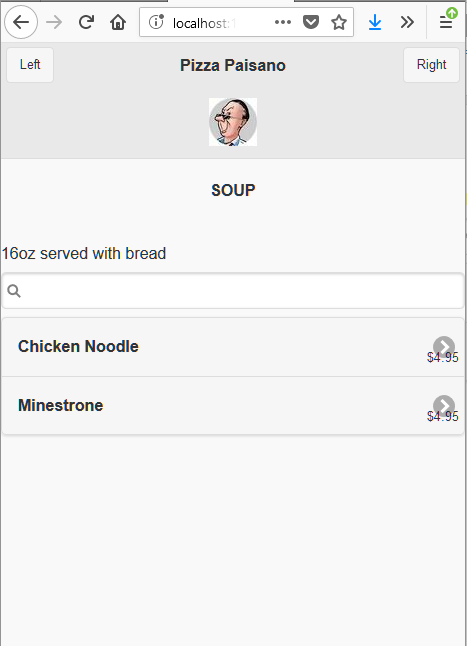This screenshot has width=467, height=646.
Task: Open the Minestrone list item
Action: 233,405
